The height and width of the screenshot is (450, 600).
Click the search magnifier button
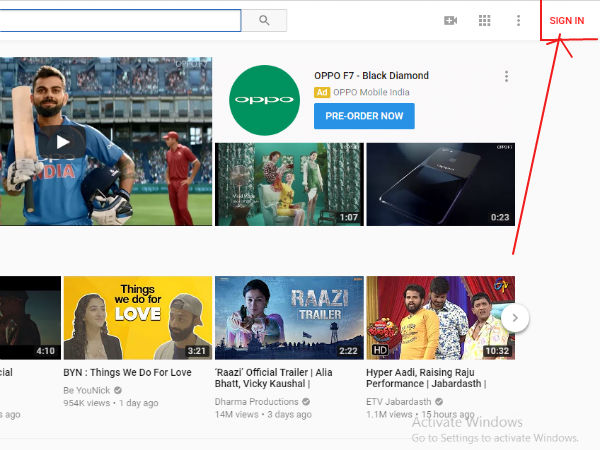point(264,20)
